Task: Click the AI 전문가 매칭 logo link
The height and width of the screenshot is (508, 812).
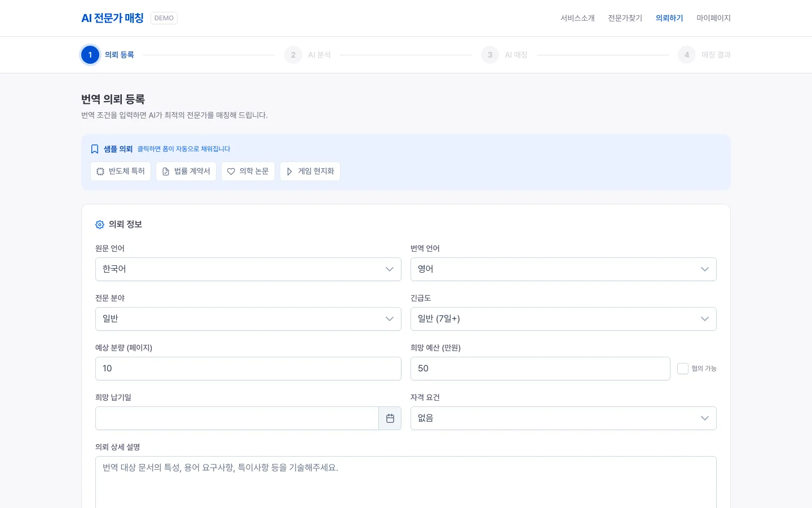Action: tap(112, 18)
